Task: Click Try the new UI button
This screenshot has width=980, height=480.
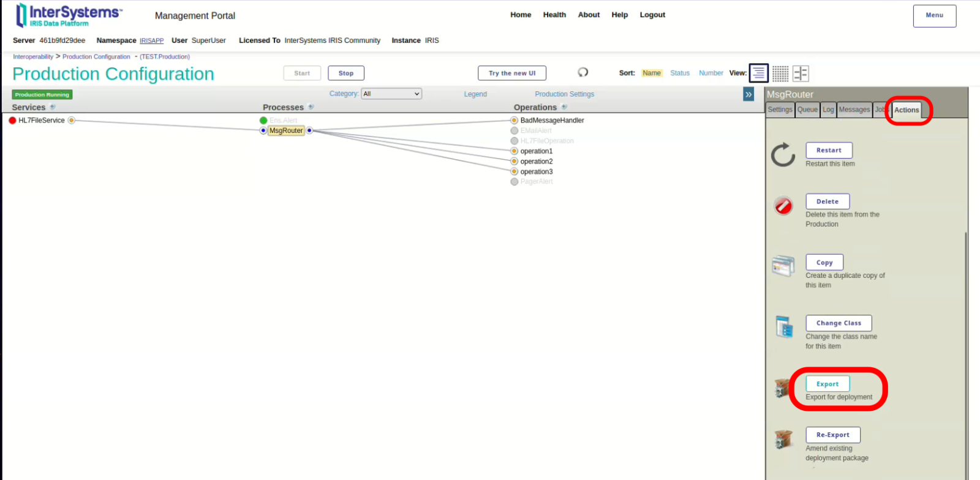Action: 512,73
